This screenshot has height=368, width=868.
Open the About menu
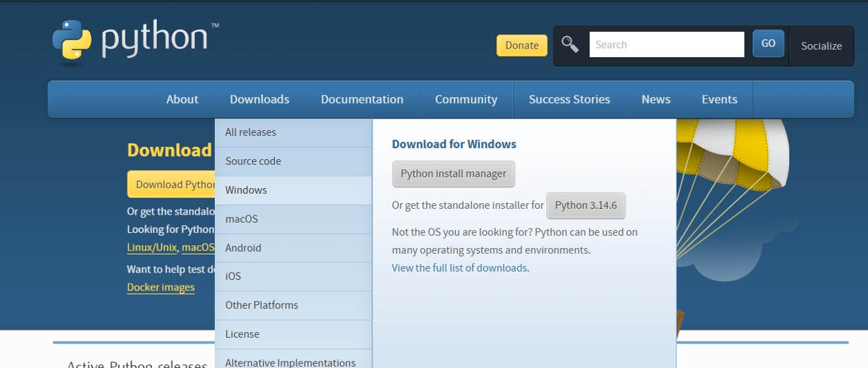tap(182, 99)
